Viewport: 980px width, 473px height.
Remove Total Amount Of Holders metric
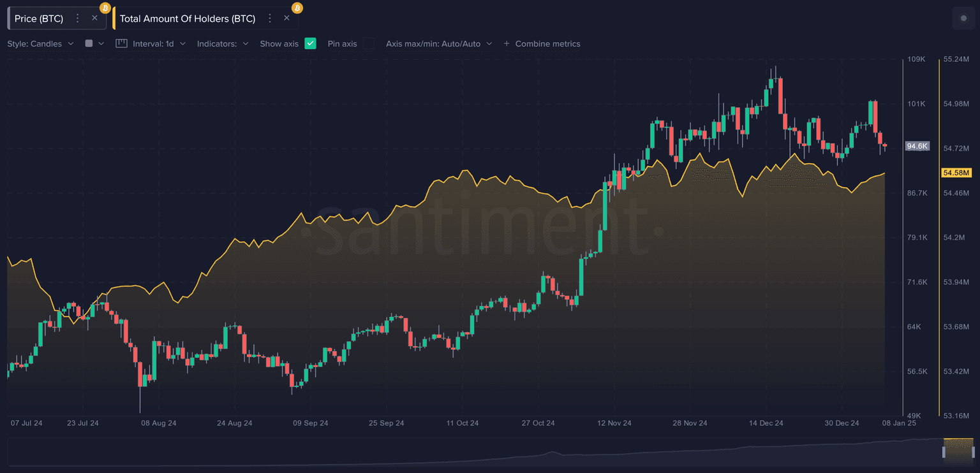pyautogui.click(x=286, y=18)
